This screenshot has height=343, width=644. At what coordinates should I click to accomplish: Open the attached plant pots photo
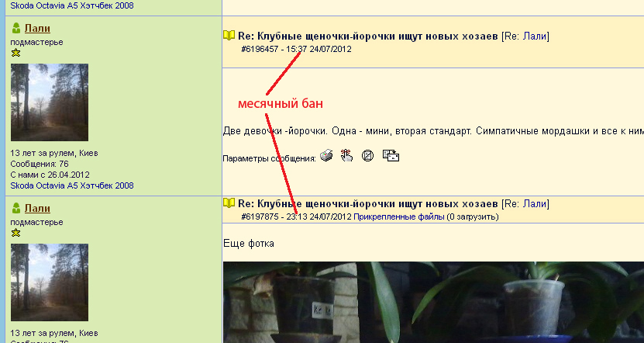[x=432, y=303]
